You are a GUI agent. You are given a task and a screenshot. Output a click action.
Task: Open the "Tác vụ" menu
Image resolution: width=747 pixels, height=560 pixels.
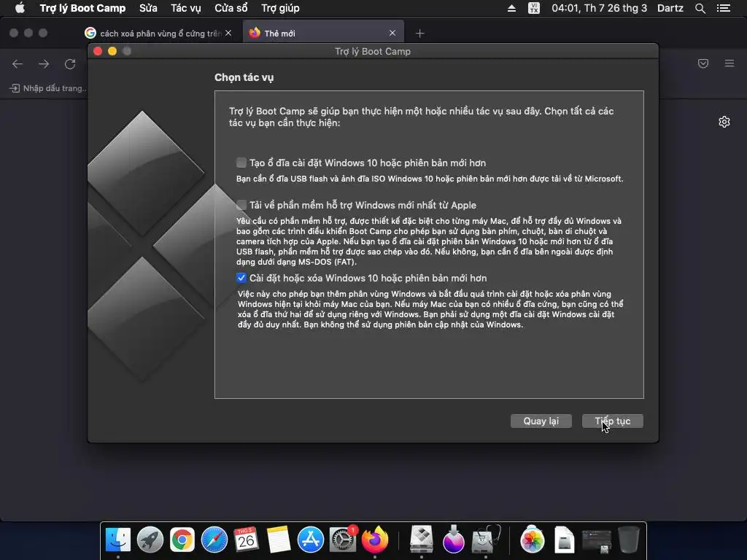coord(186,8)
